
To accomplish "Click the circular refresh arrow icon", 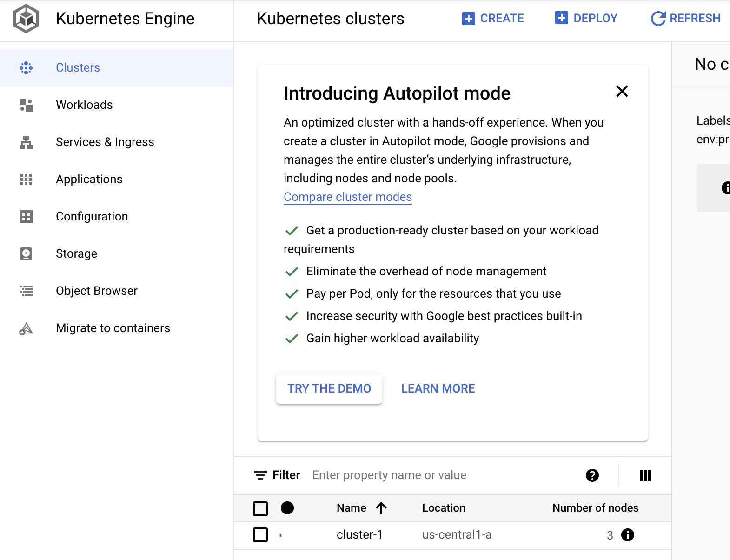I will click(x=658, y=19).
